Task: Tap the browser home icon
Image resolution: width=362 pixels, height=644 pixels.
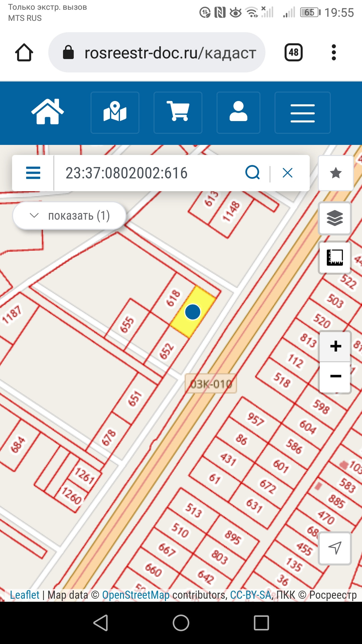Action: pyautogui.click(x=24, y=52)
